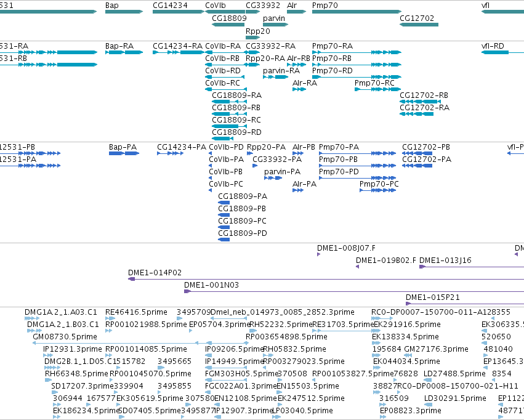The image size is (524, 420).
Task: Click the SD17207.3prime EST label
Action: 83,386
